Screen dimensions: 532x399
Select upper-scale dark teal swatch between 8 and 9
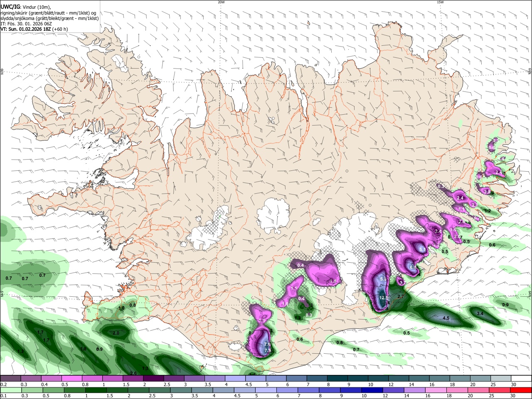coord(337,379)
